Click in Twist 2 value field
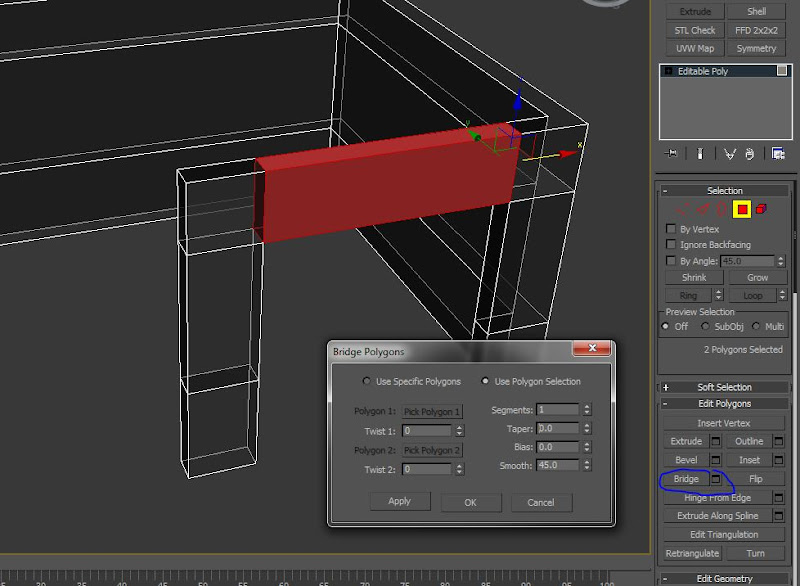The image size is (800, 586). (x=427, y=469)
